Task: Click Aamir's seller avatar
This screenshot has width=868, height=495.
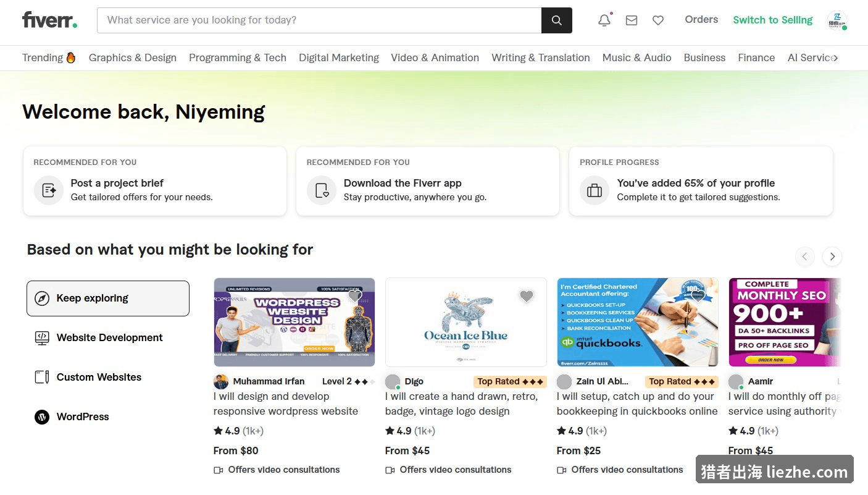Action: 736,381
